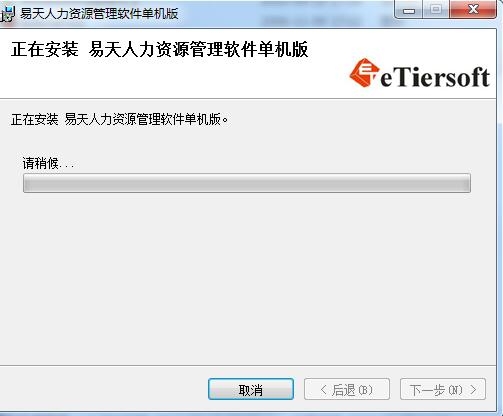The width and height of the screenshot is (503, 416).
Task: Close the installer with the red X
Action: coord(473,10)
